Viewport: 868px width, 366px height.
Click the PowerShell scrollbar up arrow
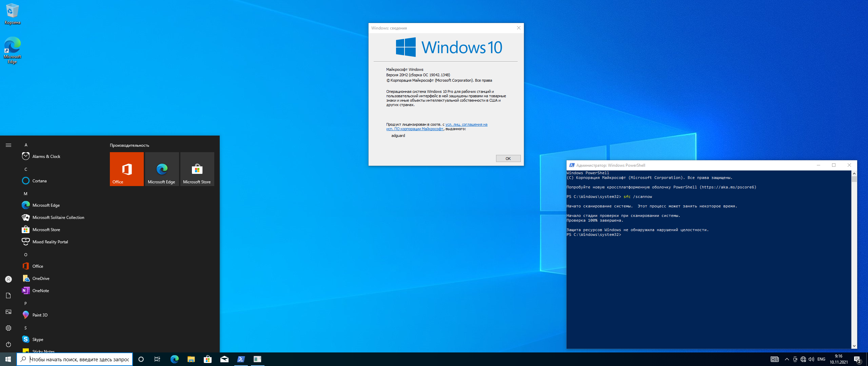[854, 174]
